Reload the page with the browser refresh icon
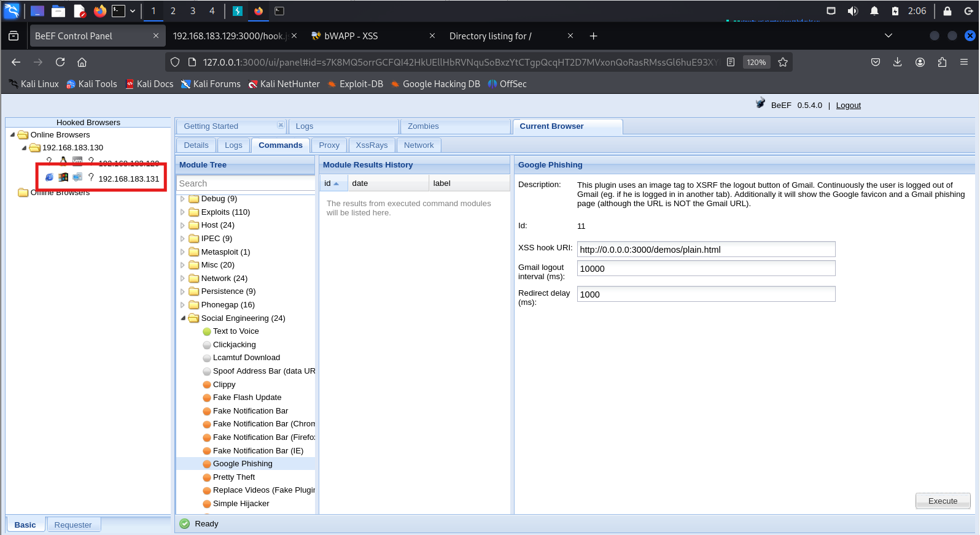The height and width of the screenshot is (535, 980). click(x=60, y=62)
